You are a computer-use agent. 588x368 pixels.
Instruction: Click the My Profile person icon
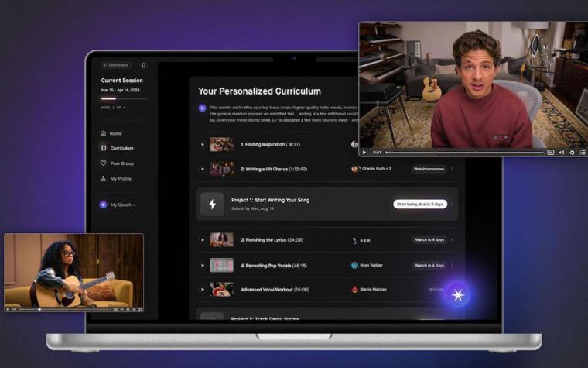click(104, 178)
